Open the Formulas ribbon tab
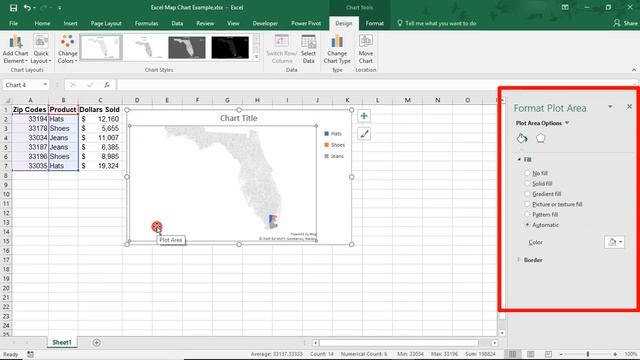 tap(146, 23)
